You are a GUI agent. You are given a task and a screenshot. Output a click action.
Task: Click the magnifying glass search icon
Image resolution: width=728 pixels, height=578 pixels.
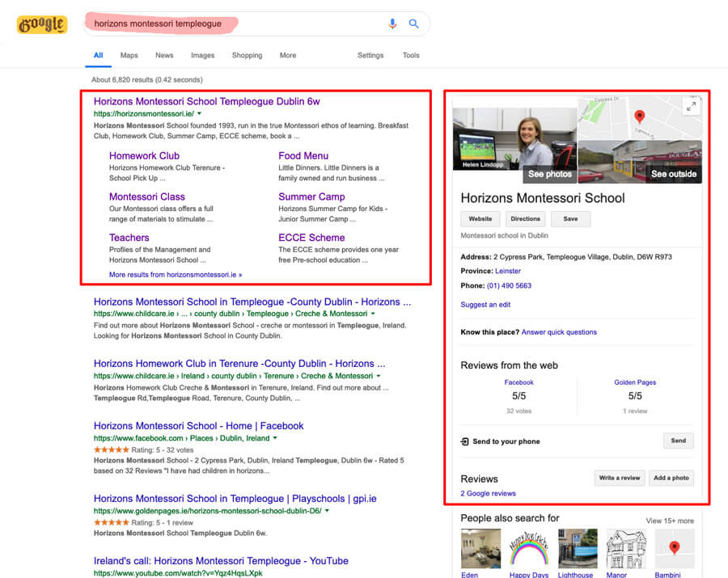coord(413,23)
